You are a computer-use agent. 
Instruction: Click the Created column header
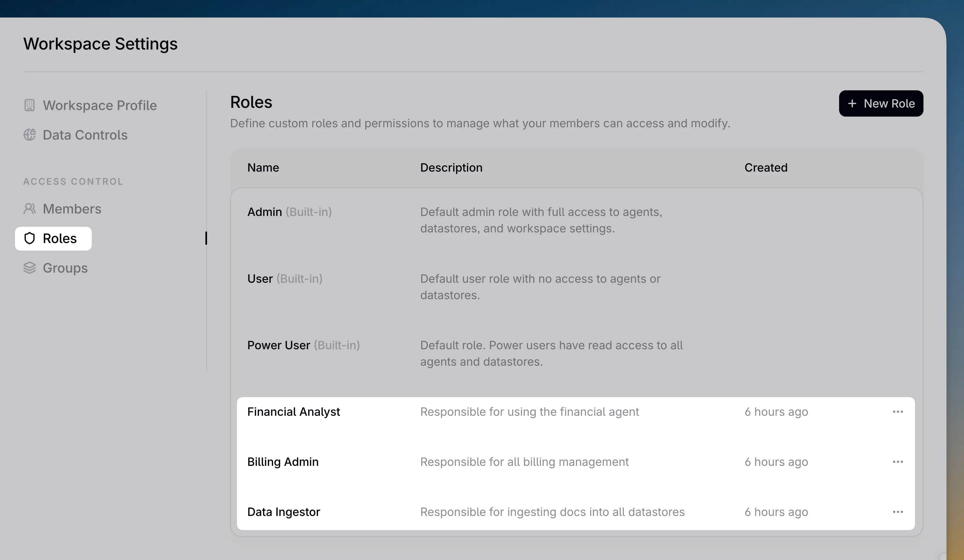(x=765, y=168)
